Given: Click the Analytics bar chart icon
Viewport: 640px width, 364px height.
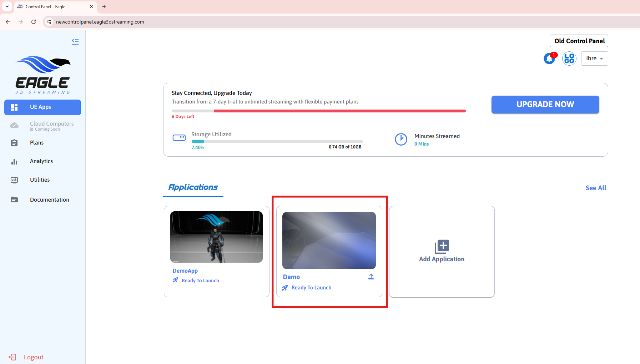Looking at the screenshot, I should 14,162.
